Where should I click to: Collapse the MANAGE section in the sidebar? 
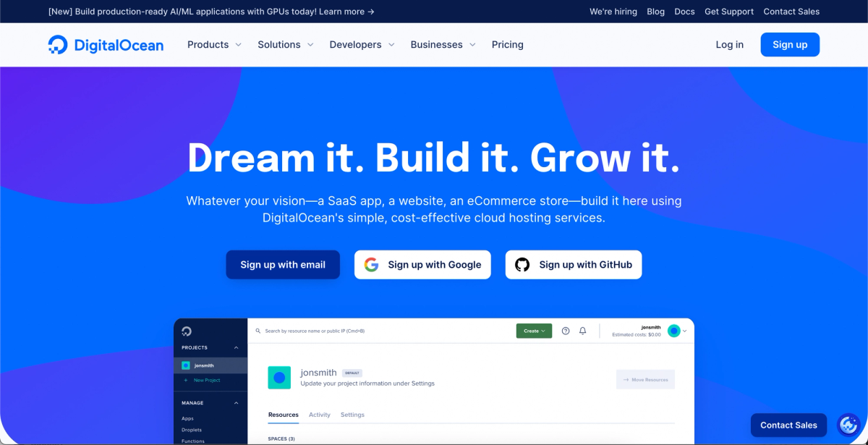point(236,403)
